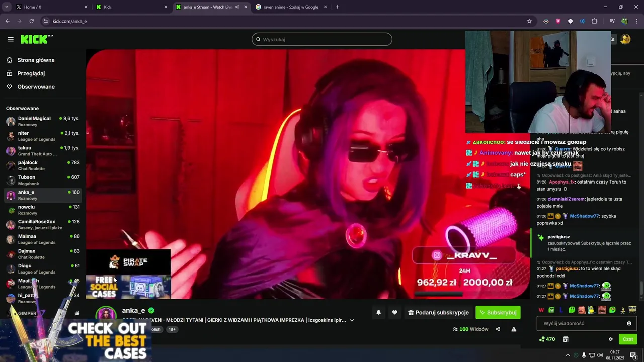Bookmark this page with star icon
Screen dimensions: 644x362
tap(529, 21)
